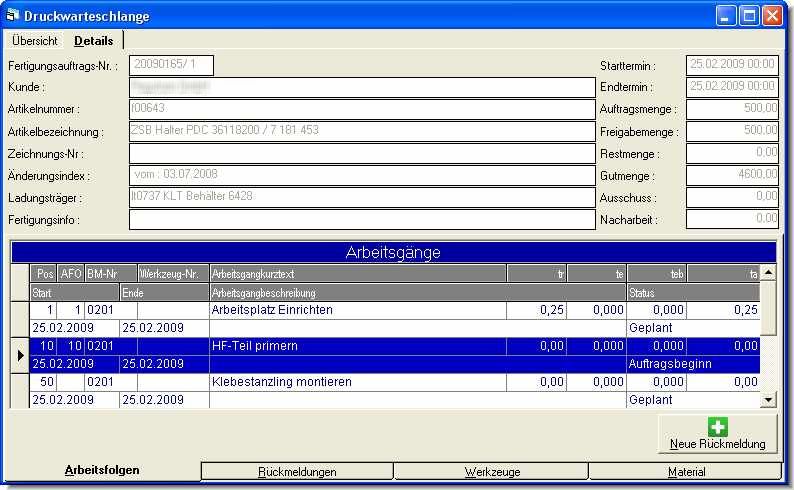This screenshot has height=490, width=794.
Task: Open the Rückmeldungen bottom tab
Action: click(297, 471)
